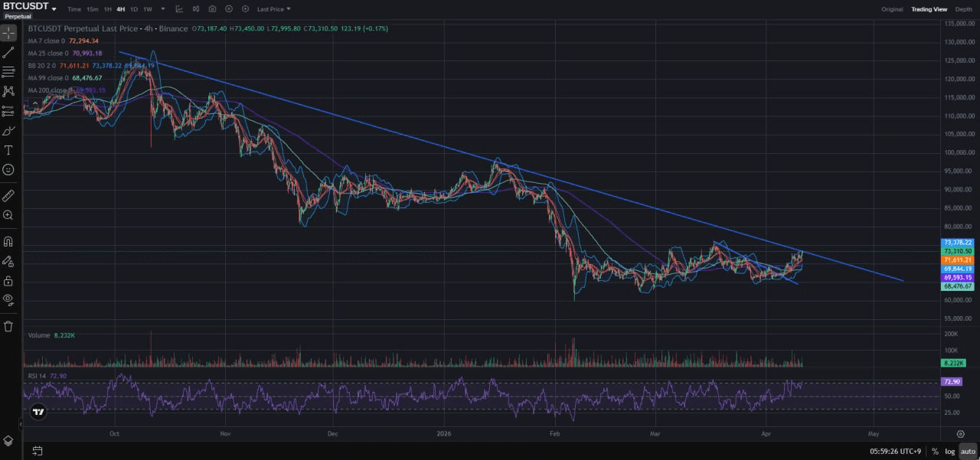Switch to the Depth tab
This screenshot has height=460, width=980.
point(963,9)
